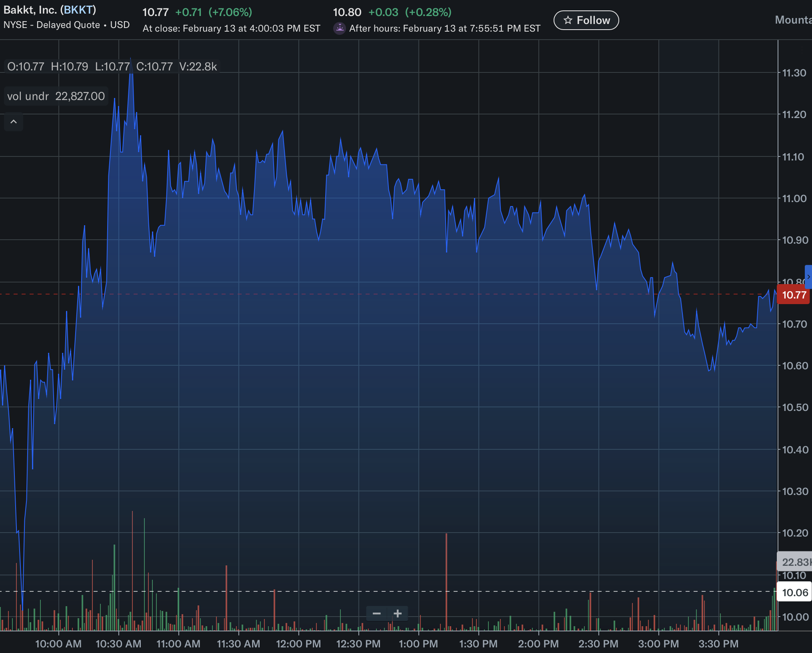Image resolution: width=812 pixels, height=653 pixels.
Task: Open the Mountain chart type dropdown
Action: tap(793, 20)
